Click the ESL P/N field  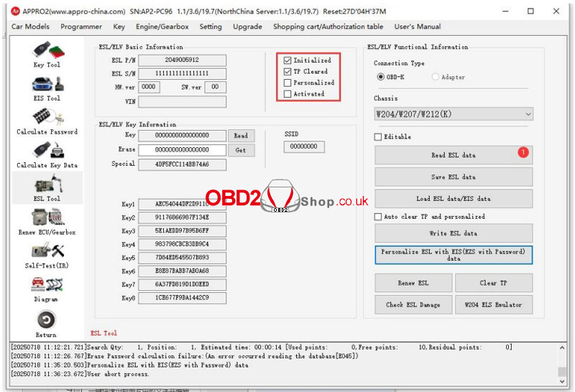tap(182, 60)
